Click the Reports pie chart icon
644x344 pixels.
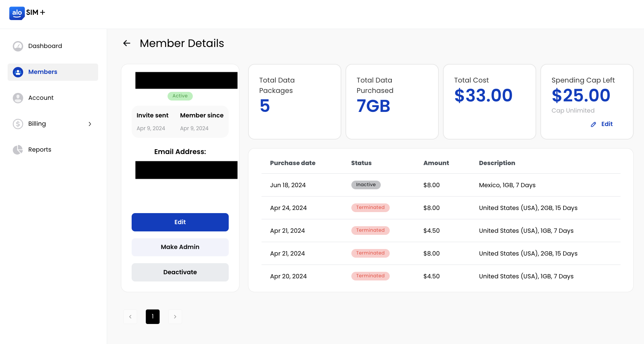point(18,150)
